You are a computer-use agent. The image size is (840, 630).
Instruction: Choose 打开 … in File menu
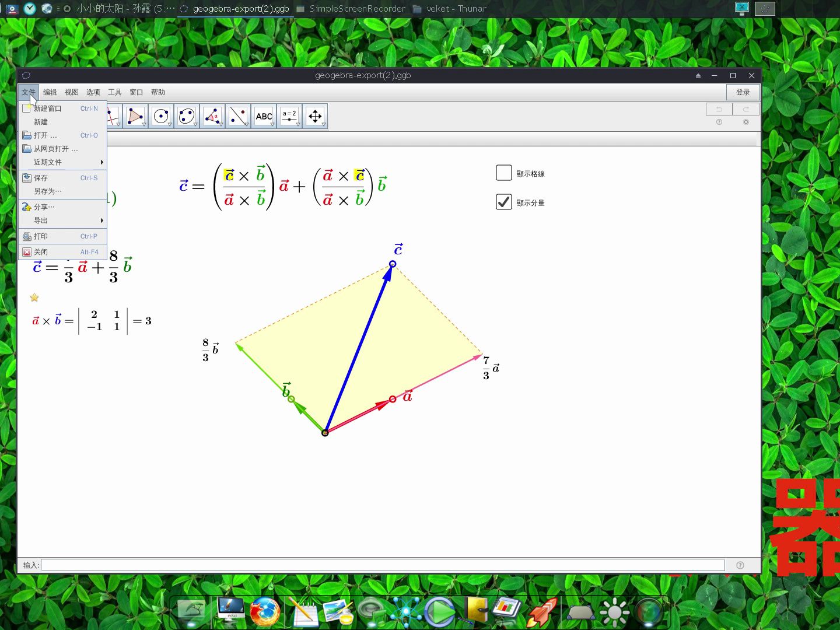pyautogui.click(x=63, y=135)
